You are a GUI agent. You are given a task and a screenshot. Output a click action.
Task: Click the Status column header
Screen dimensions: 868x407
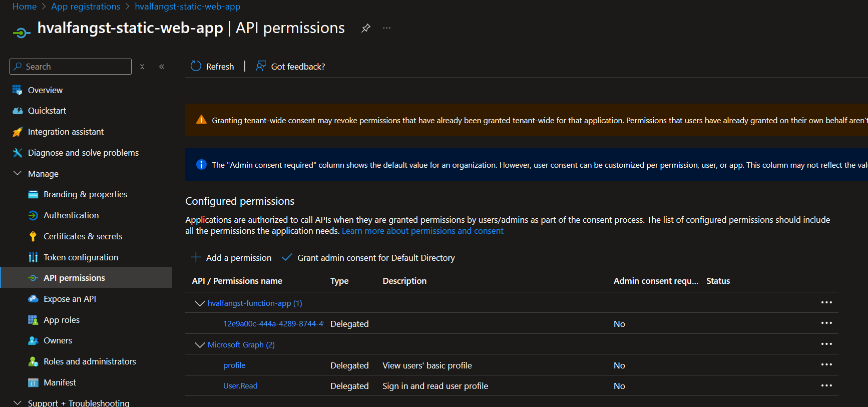coord(718,281)
